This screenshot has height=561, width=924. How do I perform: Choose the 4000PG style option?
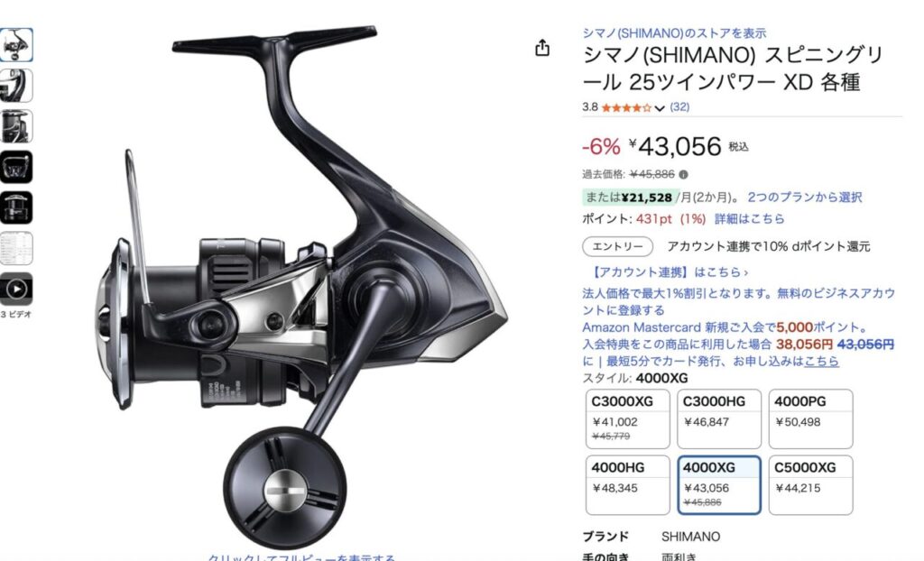click(810, 419)
